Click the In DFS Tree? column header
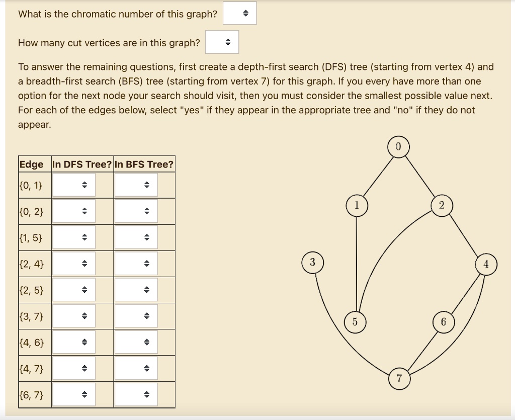 (82, 164)
